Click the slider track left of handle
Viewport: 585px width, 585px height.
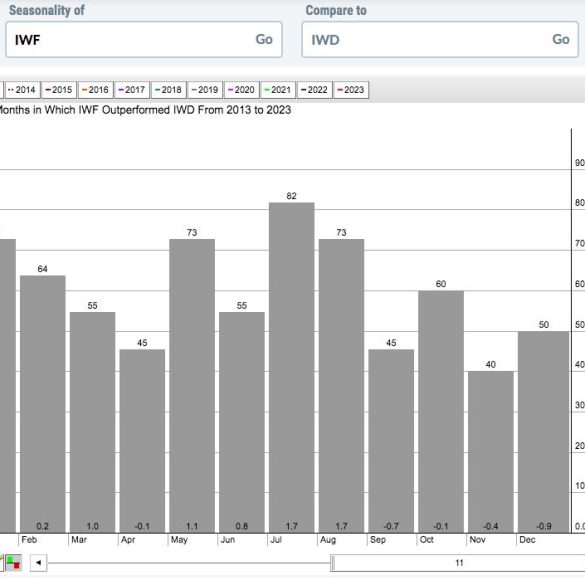point(189,563)
